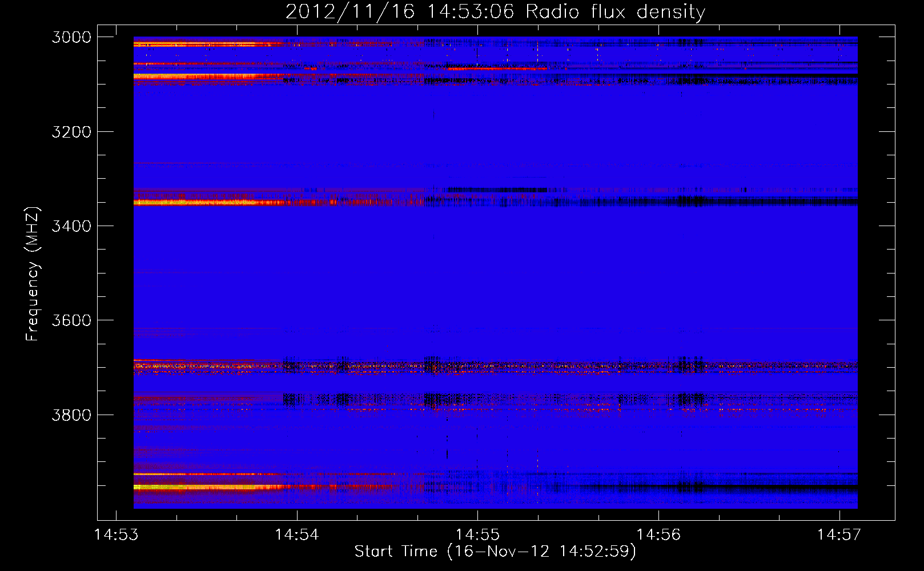Click the 14:54 time axis label
This screenshot has width=924, height=571.
[297, 535]
